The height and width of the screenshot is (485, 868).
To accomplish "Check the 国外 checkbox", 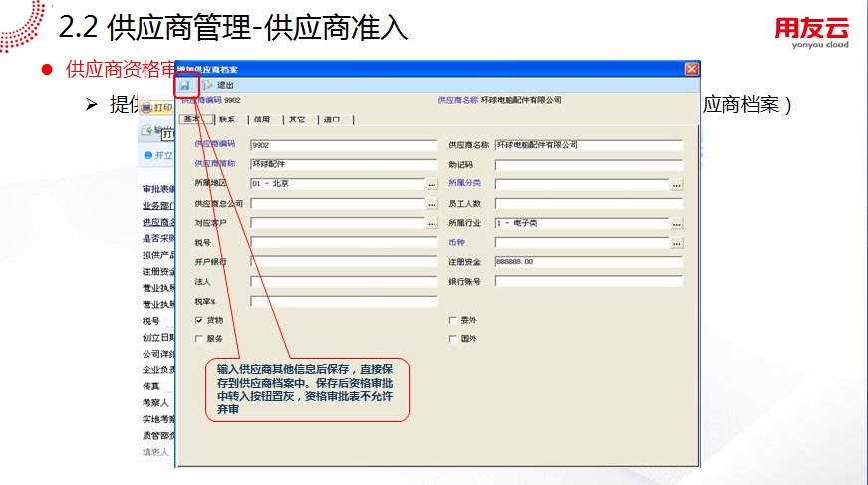I will [452, 339].
